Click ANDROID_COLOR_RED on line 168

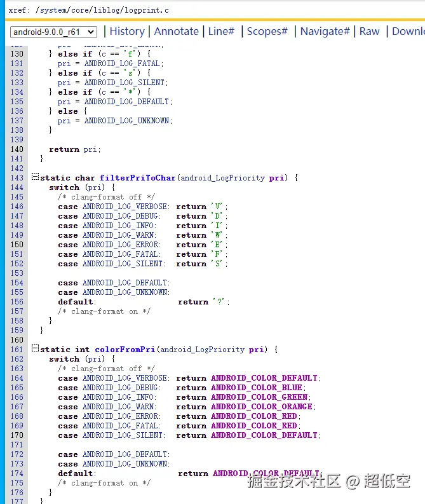click(x=253, y=416)
